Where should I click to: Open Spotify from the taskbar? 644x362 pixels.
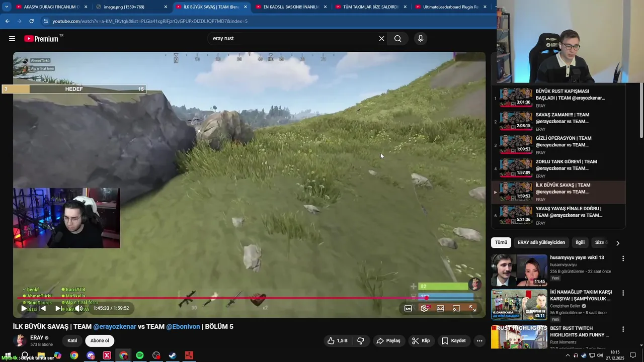140,355
